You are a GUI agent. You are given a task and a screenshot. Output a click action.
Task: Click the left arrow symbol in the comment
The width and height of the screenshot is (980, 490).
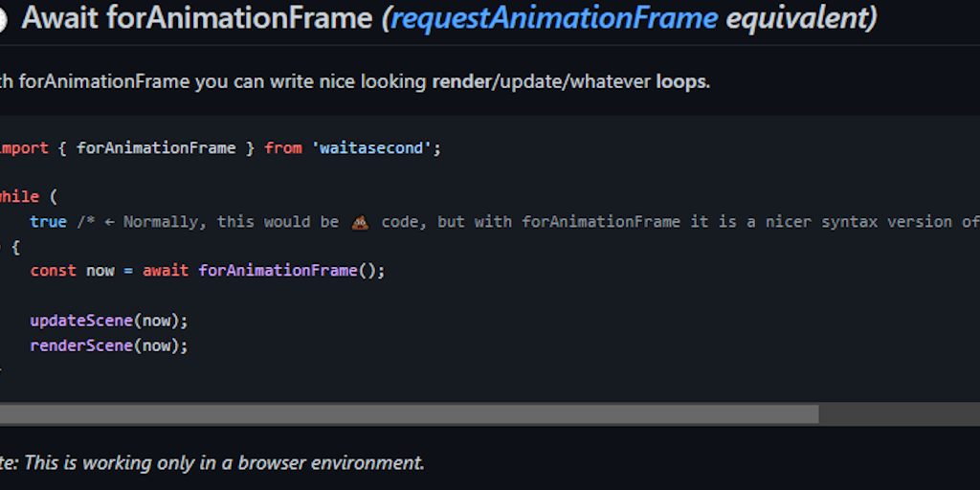click(109, 222)
